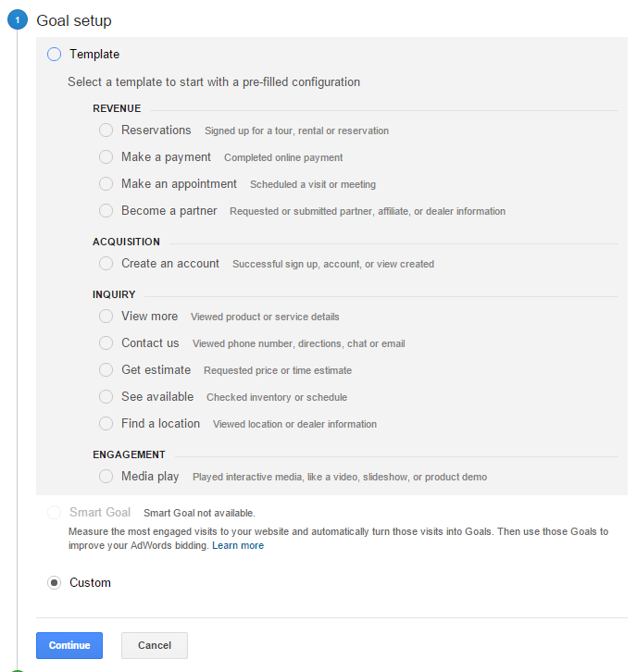Click the disabled Smart Goal radio

(54, 512)
